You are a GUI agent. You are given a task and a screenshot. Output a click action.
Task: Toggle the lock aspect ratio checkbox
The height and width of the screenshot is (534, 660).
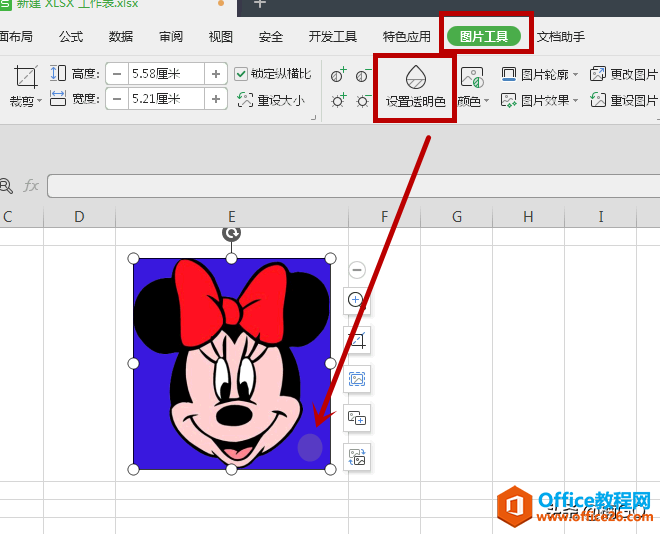[x=241, y=74]
